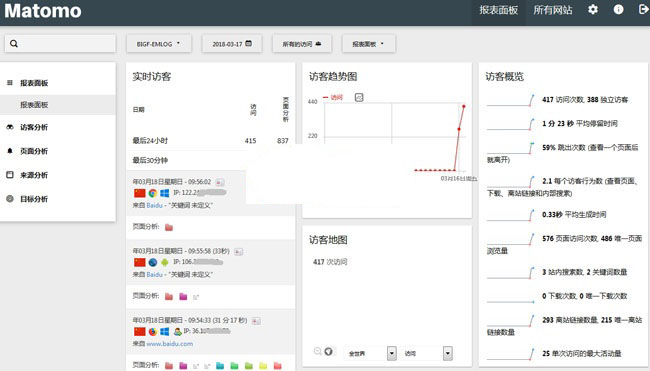Click the 访客概览 widget title
This screenshot has height=371, width=650.
(x=504, y=77)
